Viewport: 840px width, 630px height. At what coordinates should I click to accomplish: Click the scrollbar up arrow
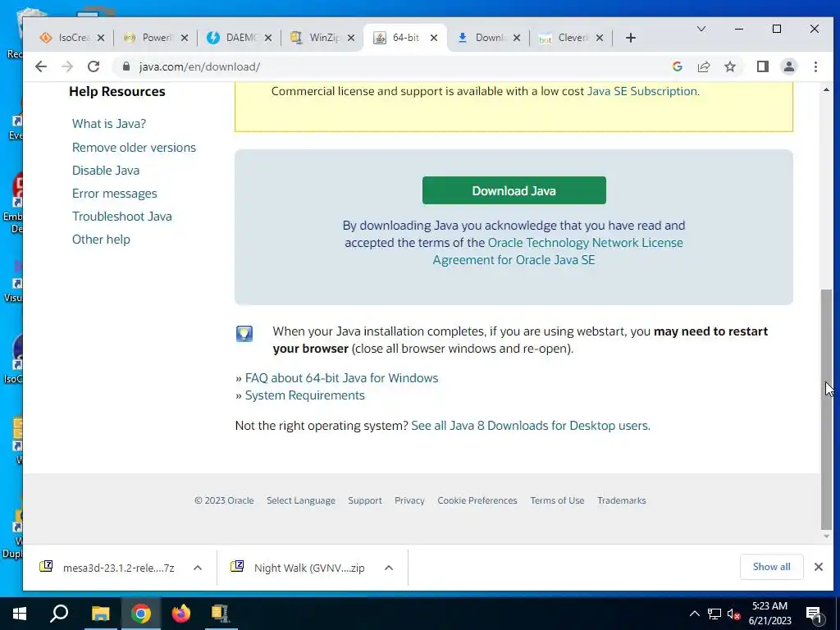827,90
